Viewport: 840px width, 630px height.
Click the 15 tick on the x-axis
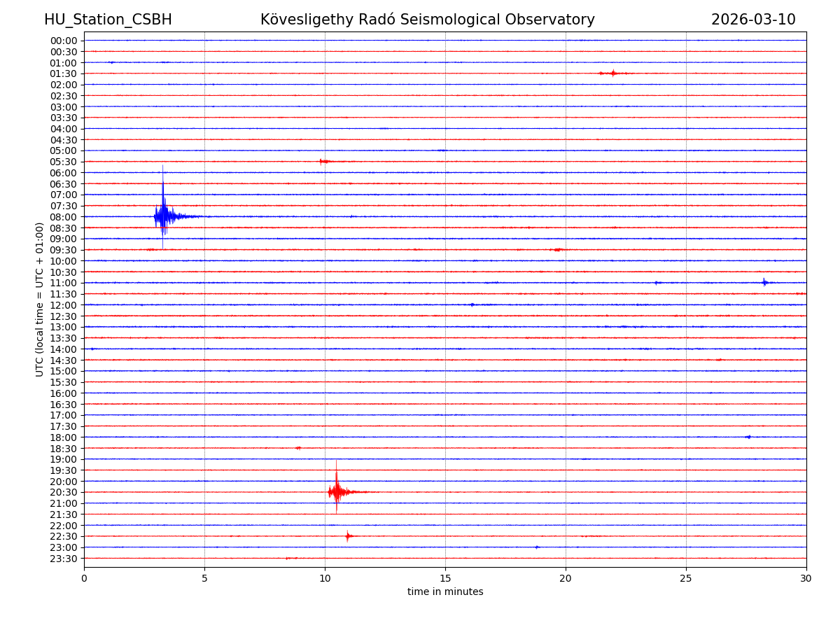445,578
